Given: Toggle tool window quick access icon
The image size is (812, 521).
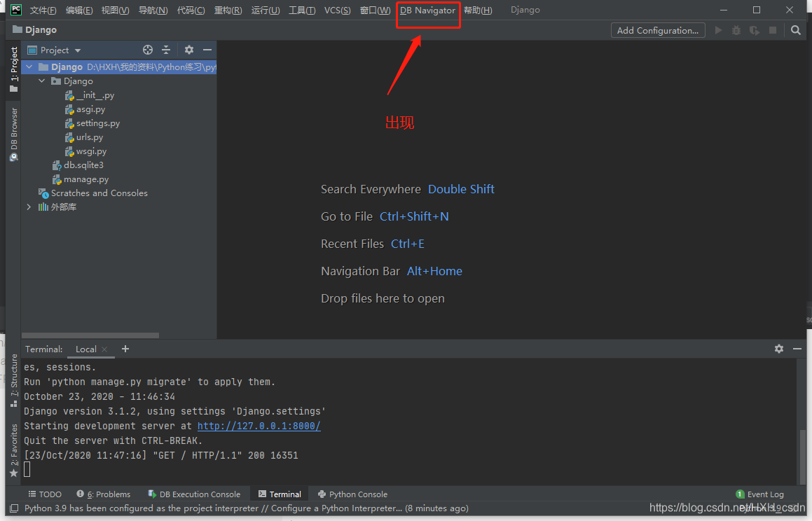Looking at the screenshot, I should [14, 508].
